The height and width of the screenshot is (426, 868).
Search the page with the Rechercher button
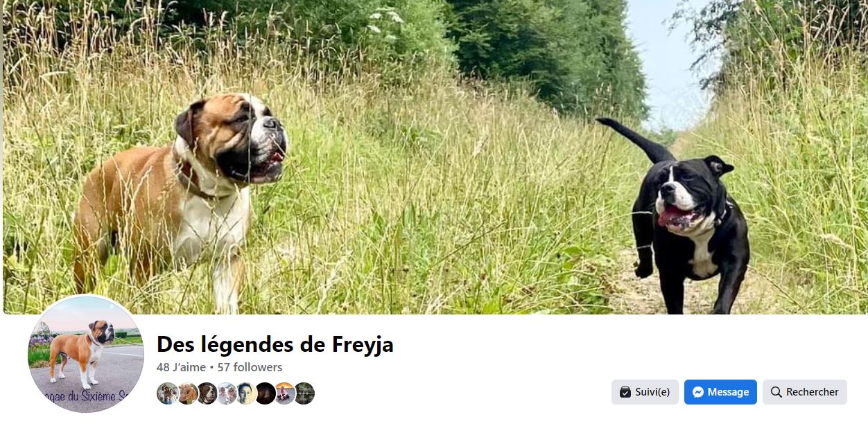804,392
